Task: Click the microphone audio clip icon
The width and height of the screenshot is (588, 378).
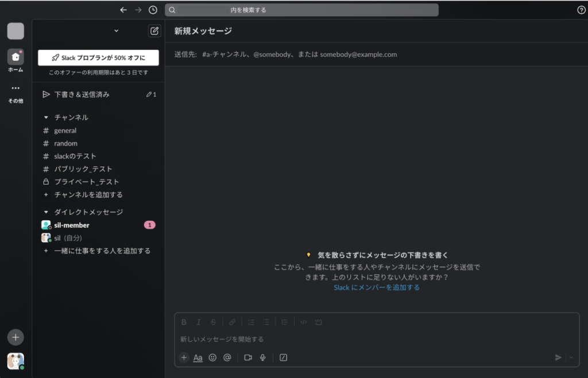Action: (263, 357)
